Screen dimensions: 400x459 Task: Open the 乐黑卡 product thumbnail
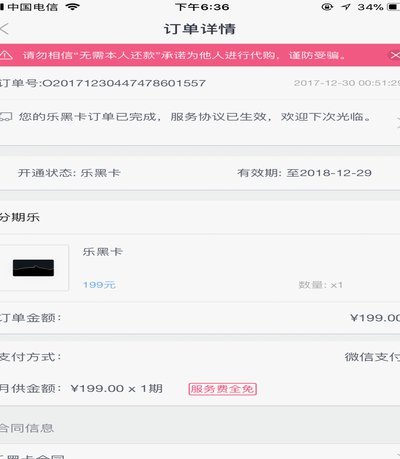[x=34, y=268]
